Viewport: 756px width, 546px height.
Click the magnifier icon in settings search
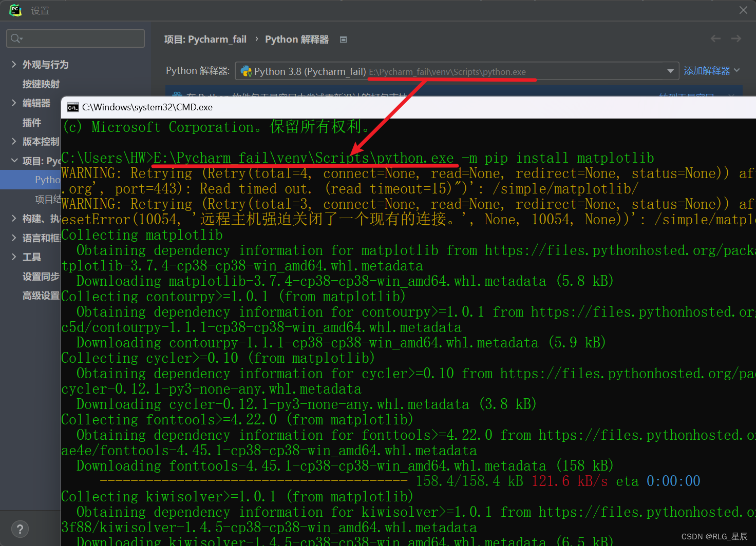[x=16, y=38]
